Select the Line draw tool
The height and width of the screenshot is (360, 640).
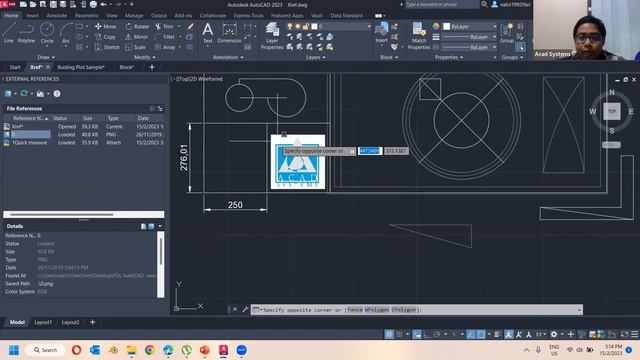pos(9,33)
